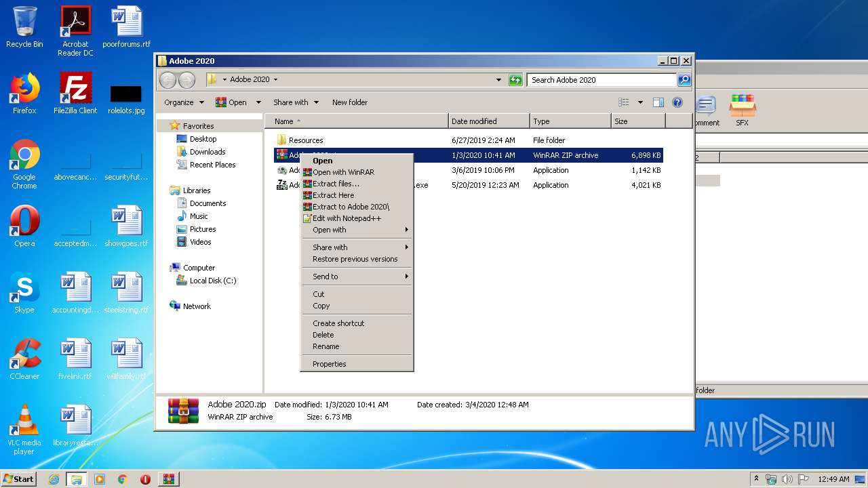Click the WinRAR taskbar button
This screenshot has height=488, width=868.
[169, 479]
